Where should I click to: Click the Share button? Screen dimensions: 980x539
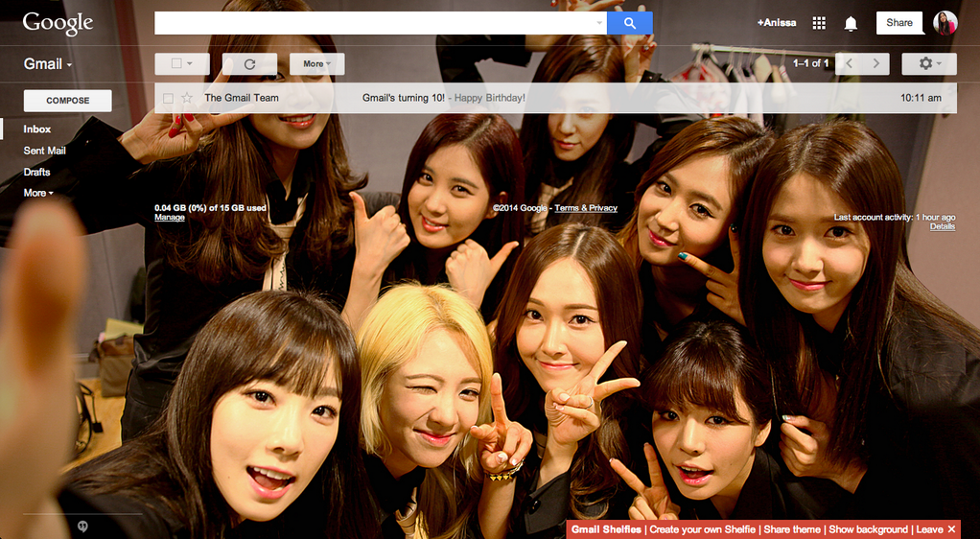[x=899, y=23]
